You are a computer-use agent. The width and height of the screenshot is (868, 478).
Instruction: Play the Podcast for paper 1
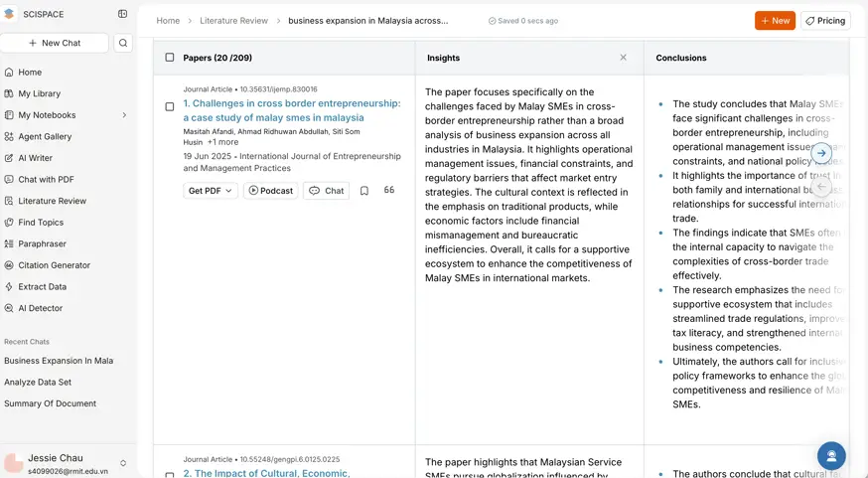(271, 191)
